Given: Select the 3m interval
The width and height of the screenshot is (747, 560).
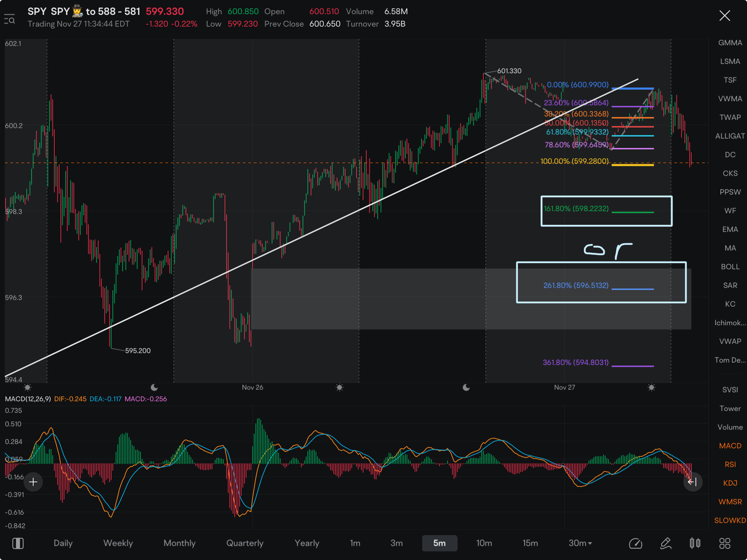Looking at the screenshot, I should pos(396,543).
